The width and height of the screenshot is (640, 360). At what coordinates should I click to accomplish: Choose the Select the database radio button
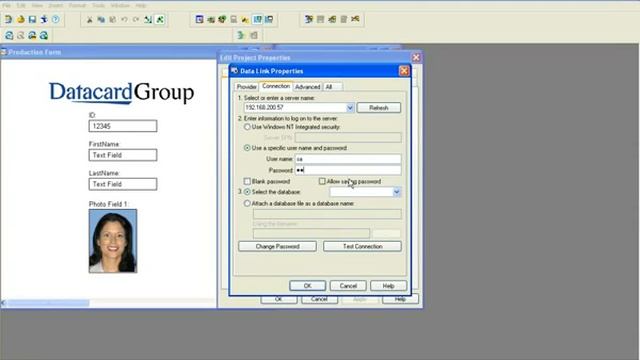click(247, 191)
